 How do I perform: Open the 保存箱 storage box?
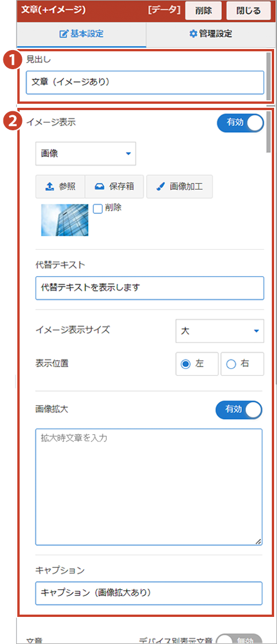click(x=115, y=186)
